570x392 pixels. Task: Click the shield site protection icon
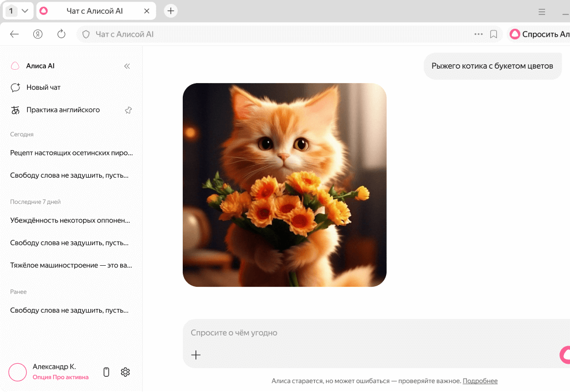(x=86, y=34)
